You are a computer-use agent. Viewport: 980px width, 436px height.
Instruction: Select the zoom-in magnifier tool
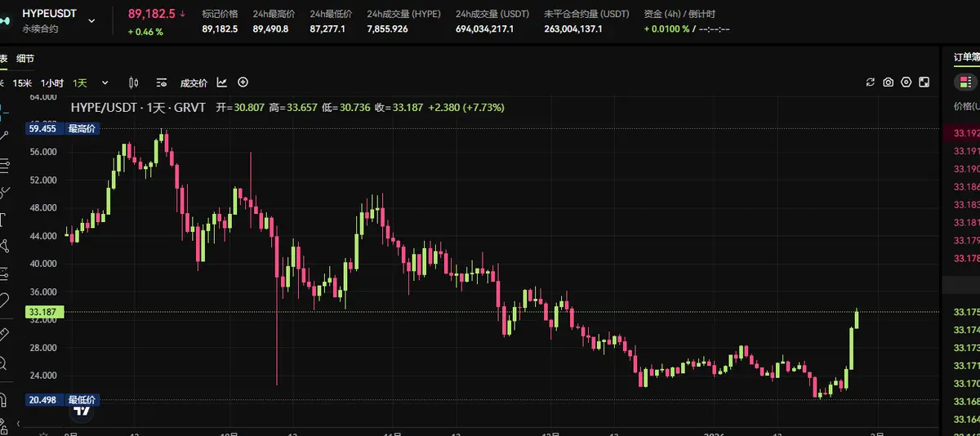coord(3,363)
